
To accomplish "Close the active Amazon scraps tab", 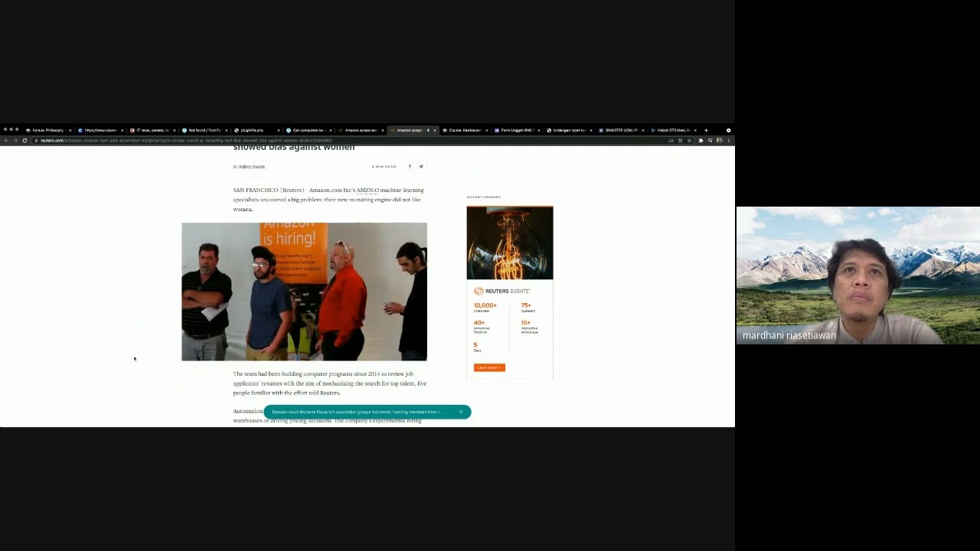I will tap(435, 130).
